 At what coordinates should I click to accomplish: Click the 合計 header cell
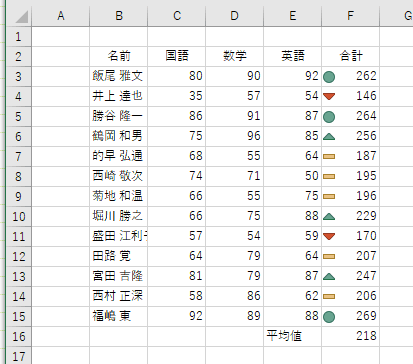[x=351, y=56]
